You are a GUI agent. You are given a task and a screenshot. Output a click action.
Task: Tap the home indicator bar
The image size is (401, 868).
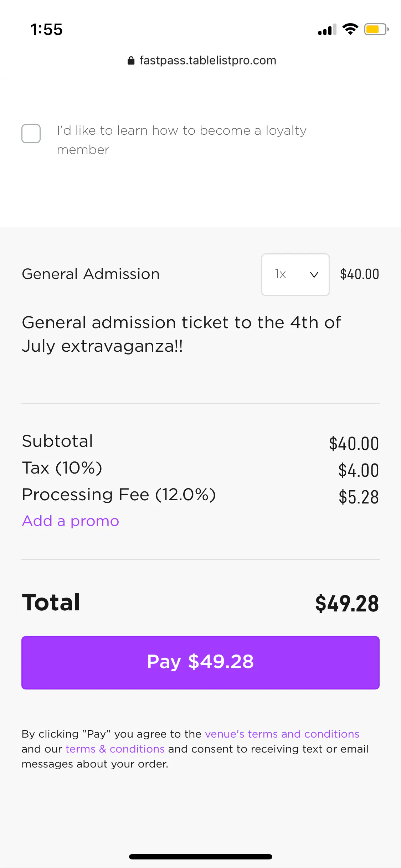tap(200, 857)
